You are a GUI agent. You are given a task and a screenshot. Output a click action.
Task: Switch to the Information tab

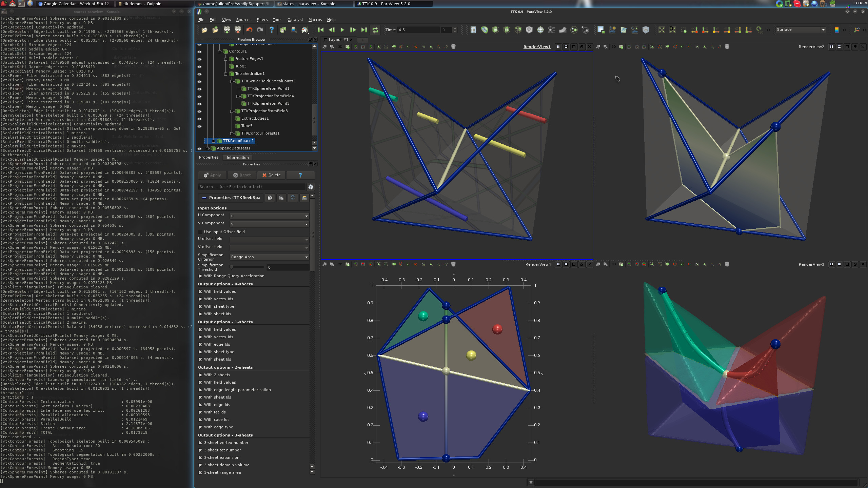tap(237, 157)
